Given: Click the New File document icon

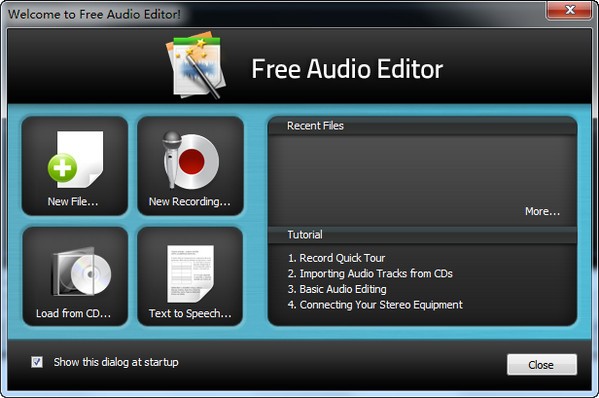Looking at the screenshot, I should click(75, 159).
